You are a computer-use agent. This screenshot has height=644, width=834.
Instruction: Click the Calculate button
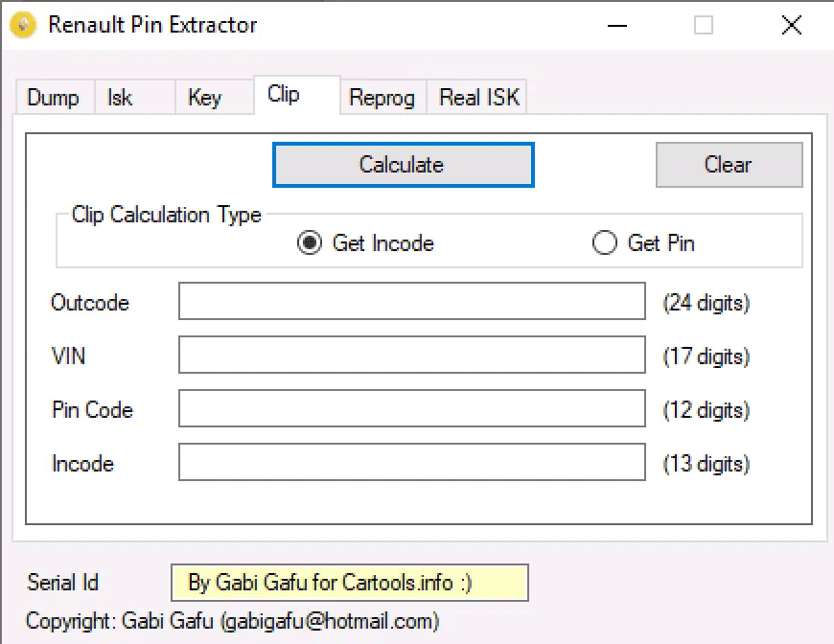click(x=404, y=165)
